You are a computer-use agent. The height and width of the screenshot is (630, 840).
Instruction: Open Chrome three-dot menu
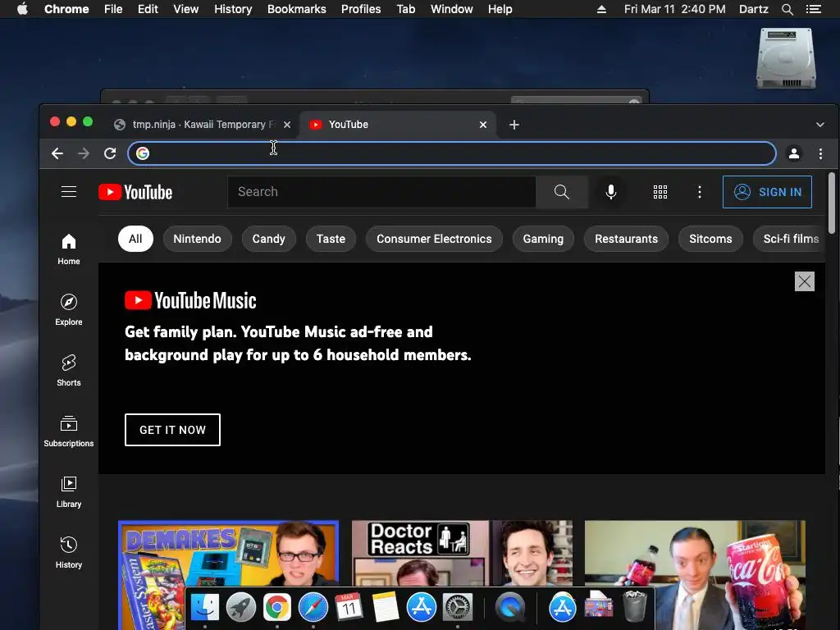point(820,153)
